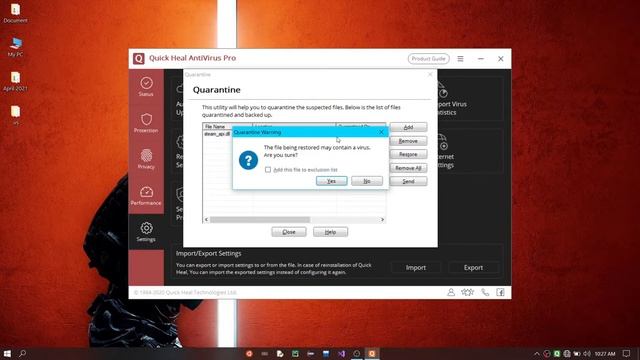Click the Remove button in Quarantine

(x=408, y=141)
